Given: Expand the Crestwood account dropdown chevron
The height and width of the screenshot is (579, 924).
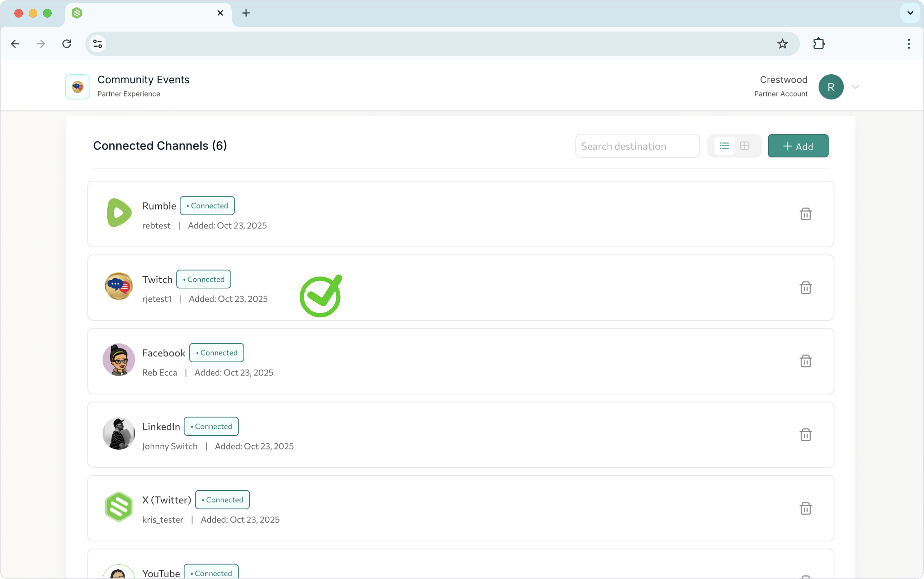Looking at the screenshot, I should (855, 87).
